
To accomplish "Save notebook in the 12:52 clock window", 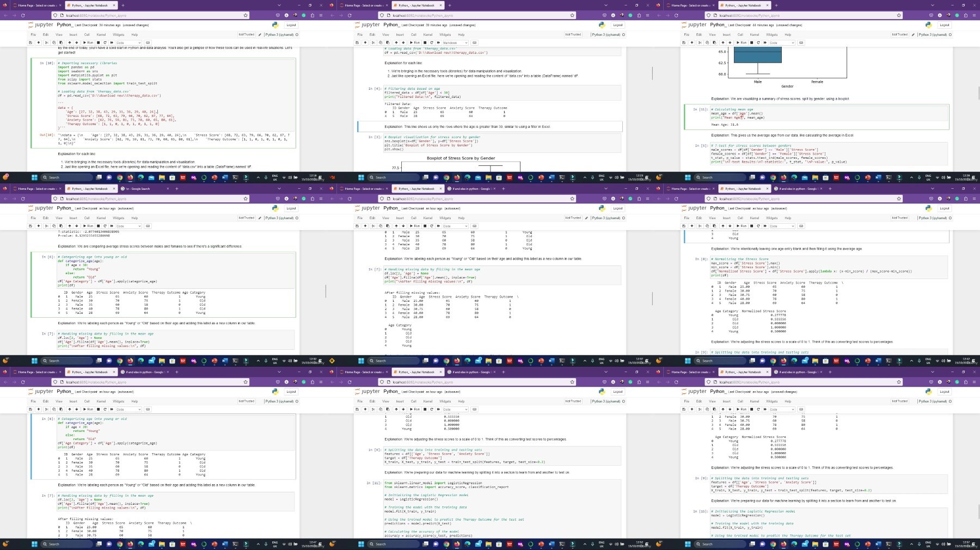I will click(357, 409).
